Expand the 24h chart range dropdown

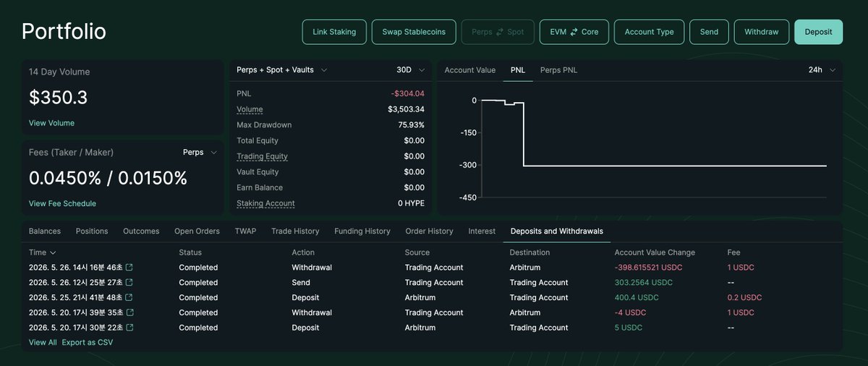[822, 70]
